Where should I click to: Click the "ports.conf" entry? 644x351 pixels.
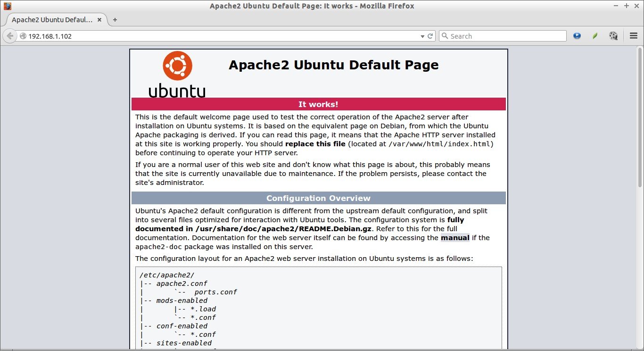pyautogui.click(x=215, y=292)
